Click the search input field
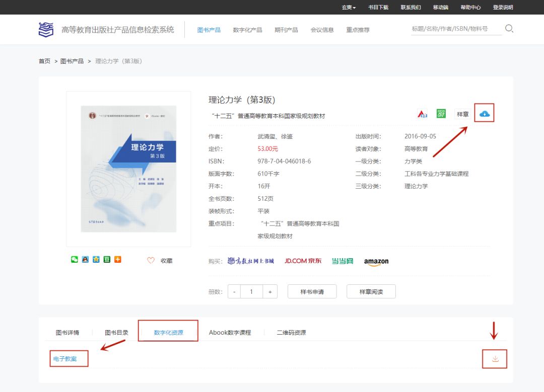This screenshot has height=392, width=544. click(456, 29)
